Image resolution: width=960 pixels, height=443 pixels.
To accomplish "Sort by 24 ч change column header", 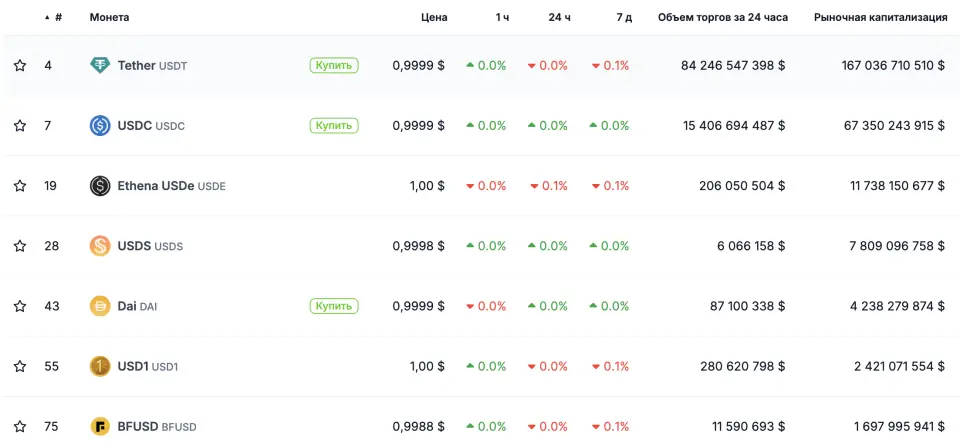I will 559,17.
